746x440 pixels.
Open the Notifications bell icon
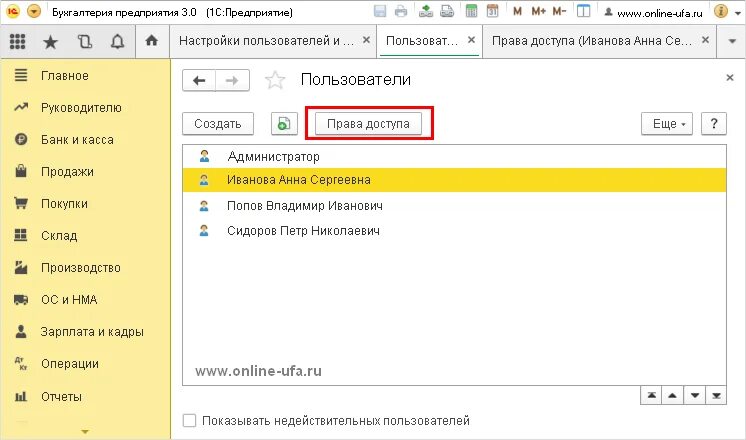tap(118, 42)
